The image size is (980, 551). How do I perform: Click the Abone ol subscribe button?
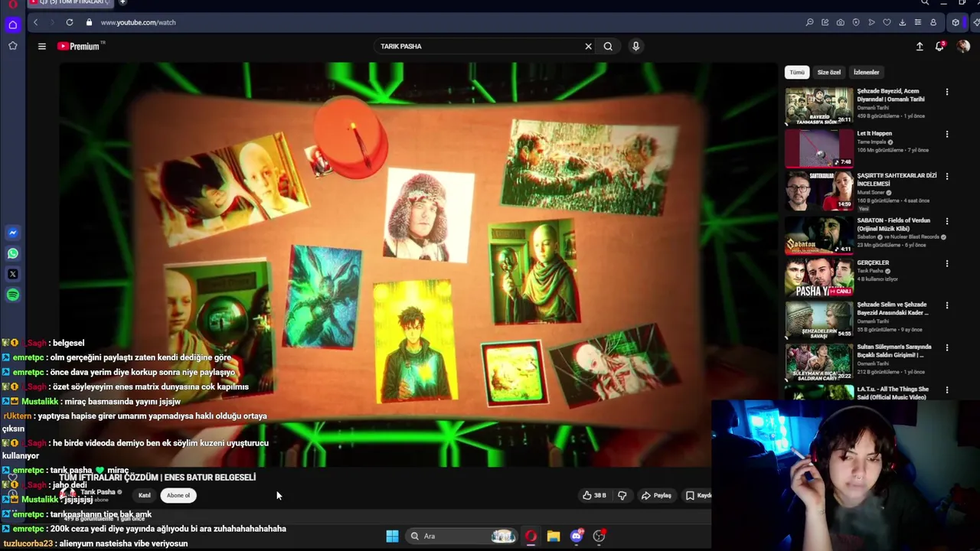pyautogui.click(x=178, y=495)
